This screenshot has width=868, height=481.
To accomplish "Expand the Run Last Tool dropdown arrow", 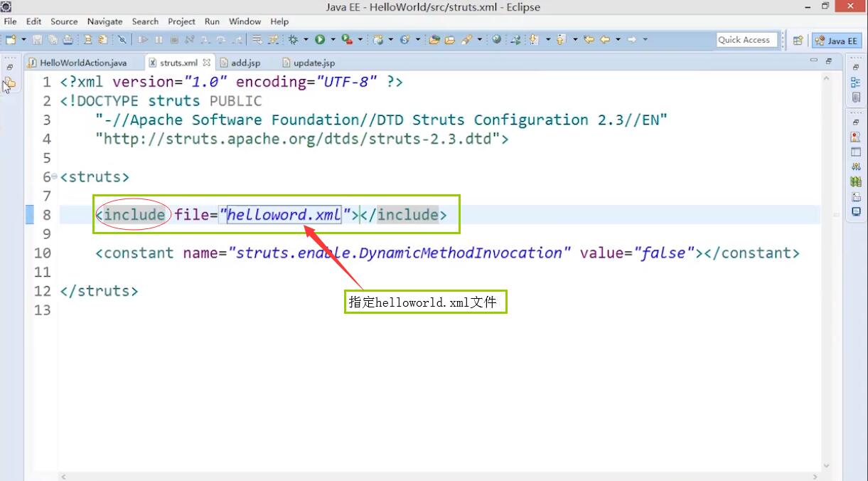I will click(x=360, y=40).
